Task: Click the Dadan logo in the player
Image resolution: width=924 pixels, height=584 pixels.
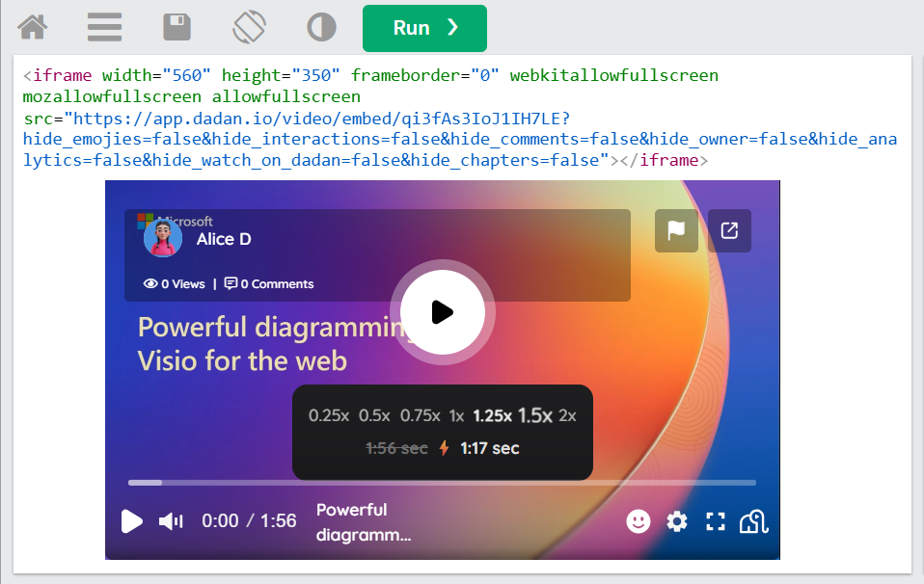Action: pyautogui.click(x=753, y=521)
